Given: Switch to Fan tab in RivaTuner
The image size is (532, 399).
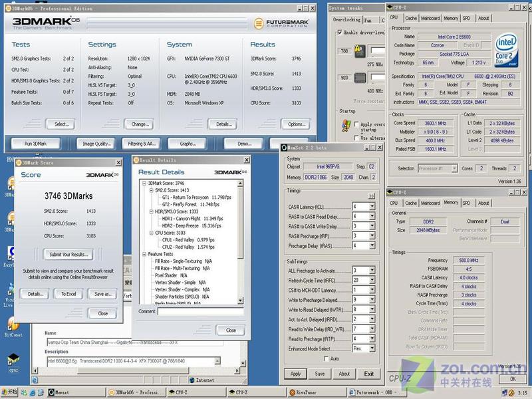Looking at the screenshot, I should pos(368,21).
